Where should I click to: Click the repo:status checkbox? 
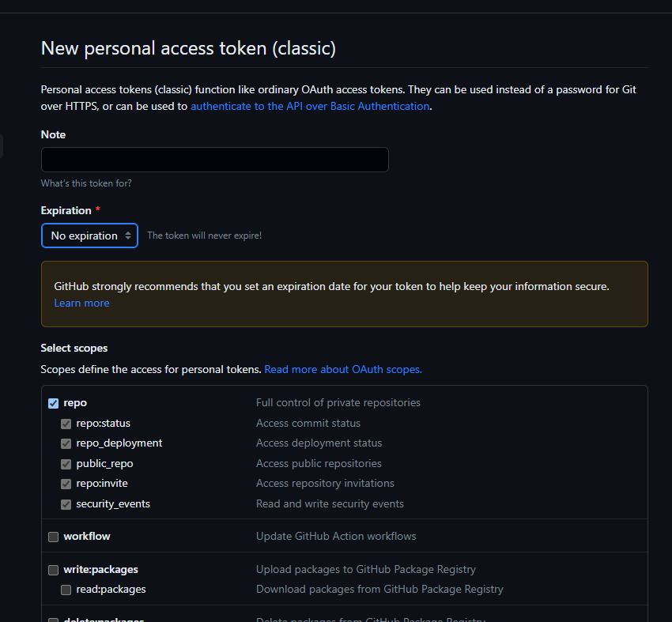point(66,424)
